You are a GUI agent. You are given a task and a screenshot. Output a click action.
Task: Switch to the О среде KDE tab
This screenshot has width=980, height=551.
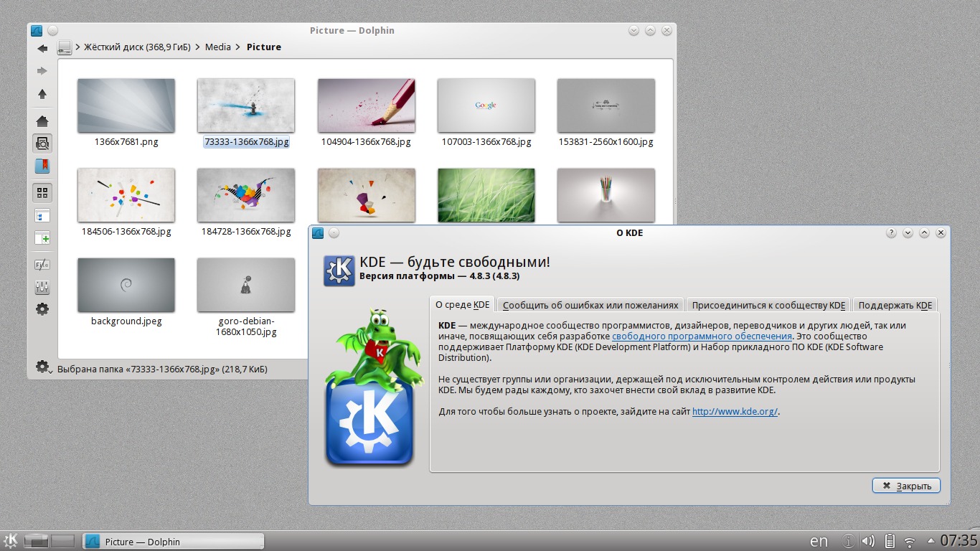coord(463,305)
